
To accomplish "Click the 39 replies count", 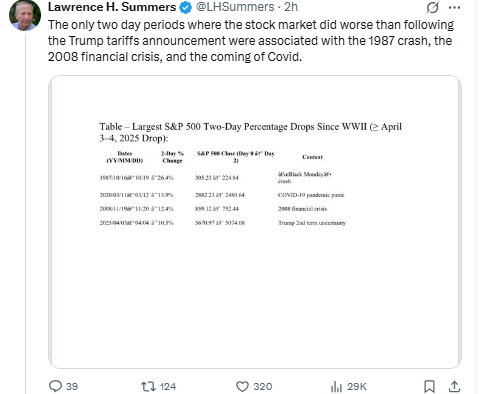I will 72,386.
